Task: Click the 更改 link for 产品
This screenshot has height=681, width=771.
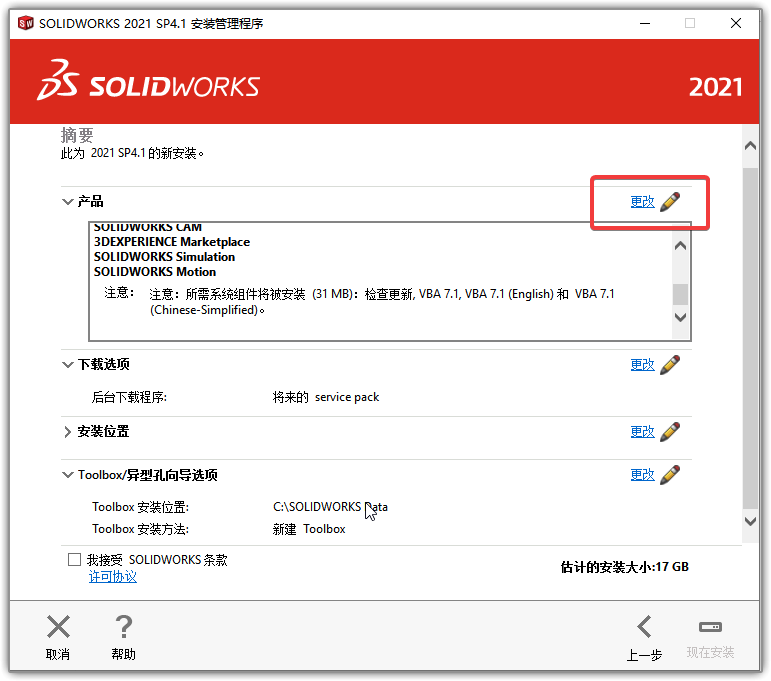Action: 643,202
